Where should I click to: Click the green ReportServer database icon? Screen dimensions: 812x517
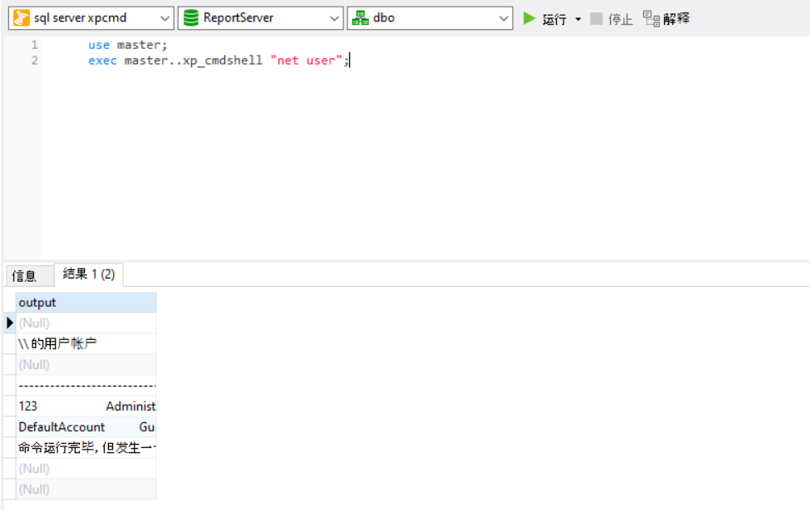tap(191, 18)
